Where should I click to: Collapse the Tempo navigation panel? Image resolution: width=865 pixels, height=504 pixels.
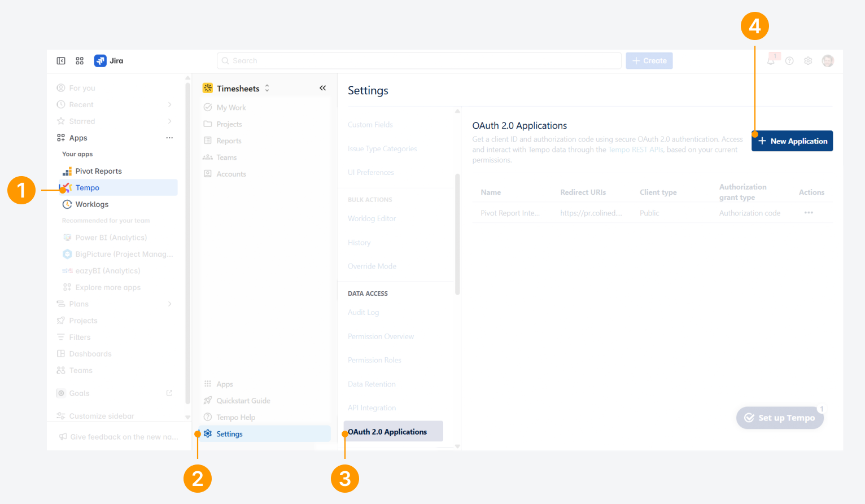tap(323, 88)
